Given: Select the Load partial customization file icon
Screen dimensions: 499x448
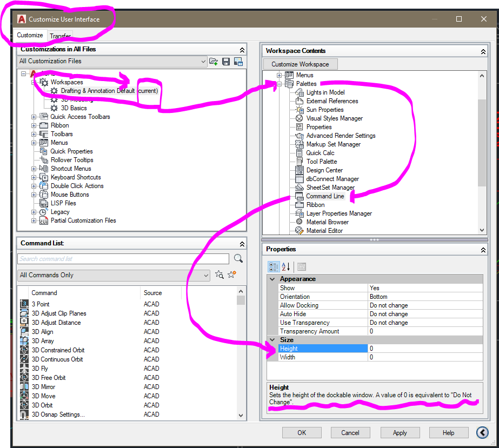Looking at the screenshot, I should click(x=214, y=62).
